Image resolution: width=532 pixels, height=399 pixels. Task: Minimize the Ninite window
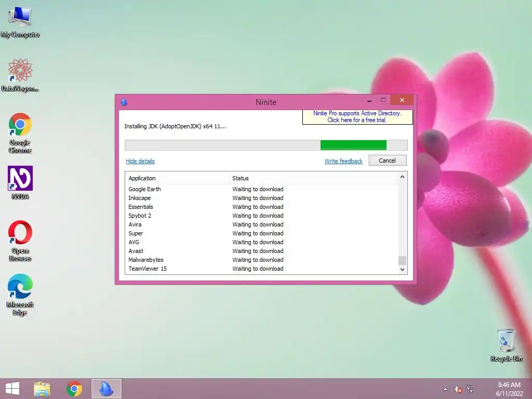369,100
